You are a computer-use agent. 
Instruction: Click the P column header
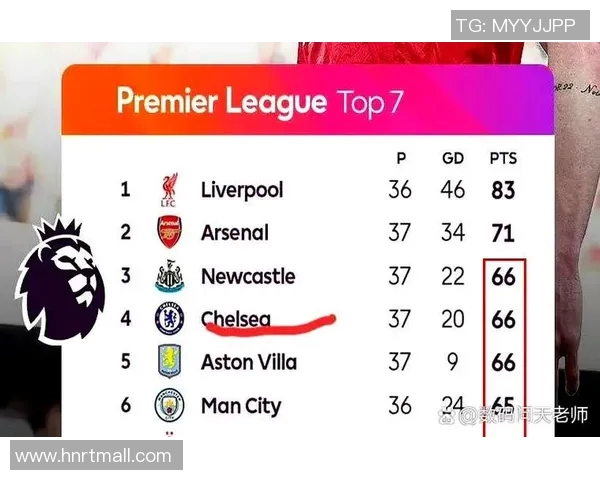click(400, 159)
